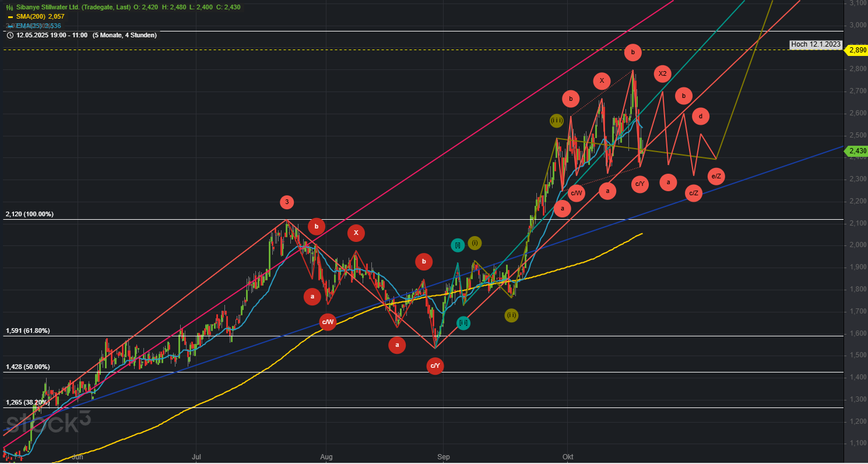Select the wave marker labeled 3
868x464 pixels.
tap(286, 202)
